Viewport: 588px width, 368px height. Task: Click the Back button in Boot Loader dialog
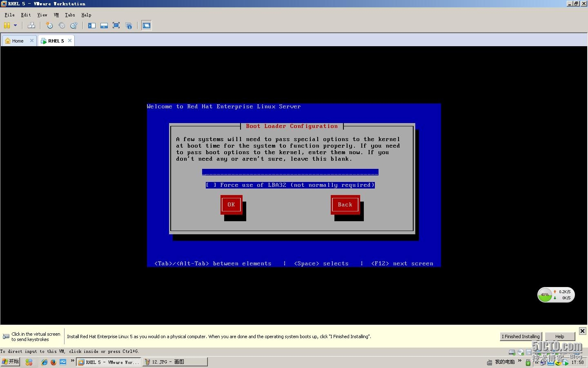click(345, 205)
